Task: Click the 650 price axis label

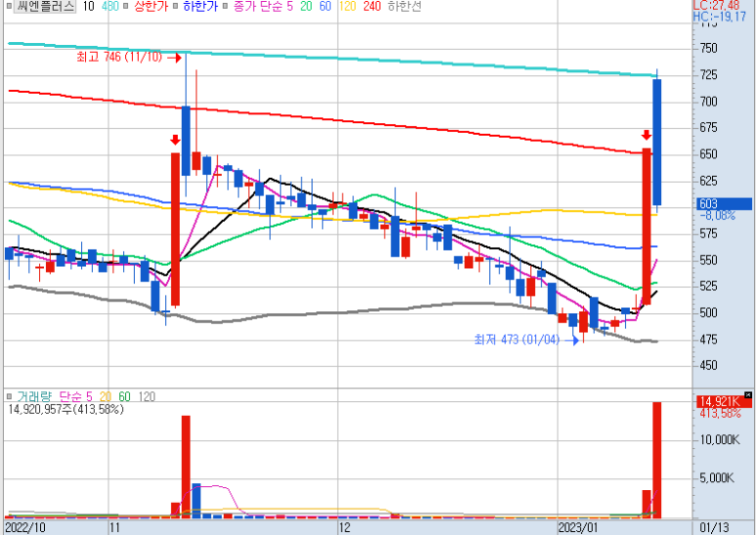Action: 709,155
